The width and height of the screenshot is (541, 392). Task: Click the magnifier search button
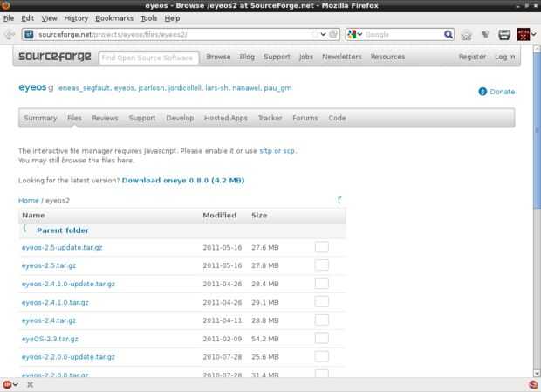pyautogui.click(x=449, y=34)
